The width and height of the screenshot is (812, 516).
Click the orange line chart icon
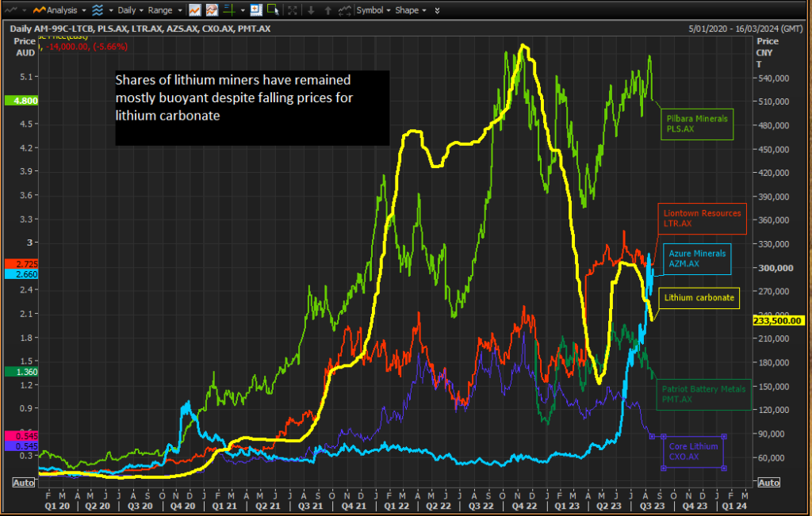[195, 10]
